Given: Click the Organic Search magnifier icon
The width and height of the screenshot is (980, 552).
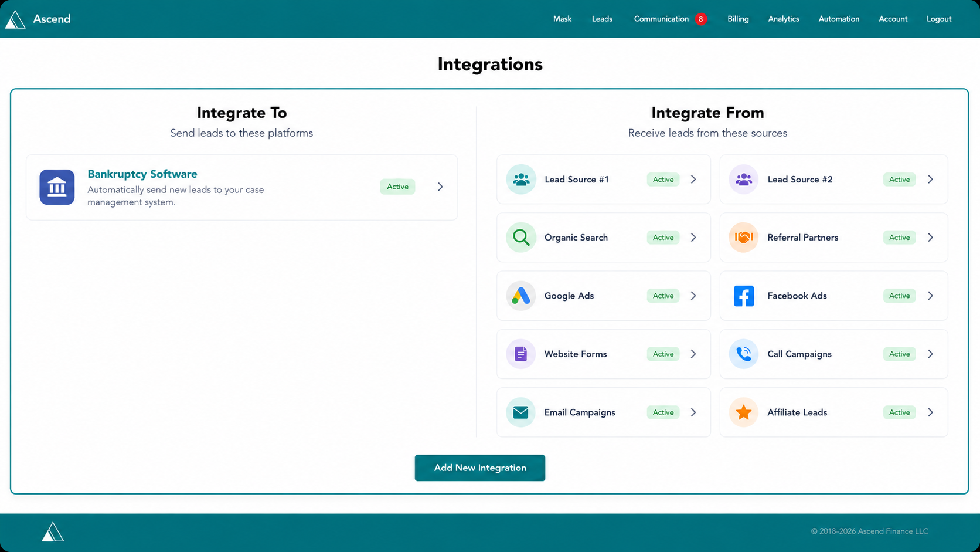Looking at the screenshot, I should coord(520,238).
